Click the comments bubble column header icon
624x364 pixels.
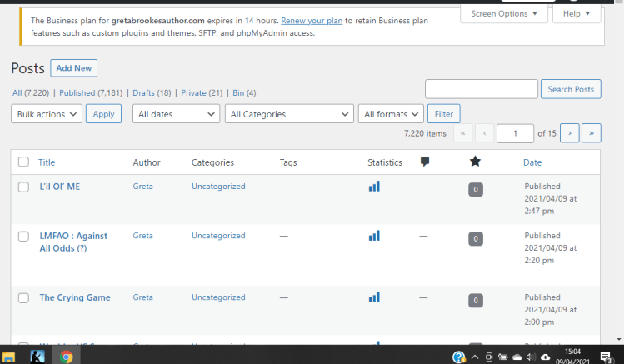(424, 162)
